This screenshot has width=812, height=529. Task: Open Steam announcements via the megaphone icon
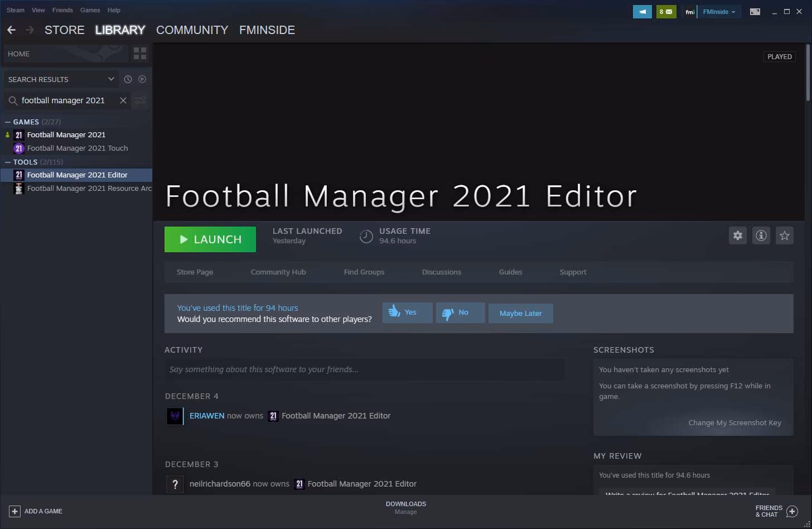pos(642,11)
